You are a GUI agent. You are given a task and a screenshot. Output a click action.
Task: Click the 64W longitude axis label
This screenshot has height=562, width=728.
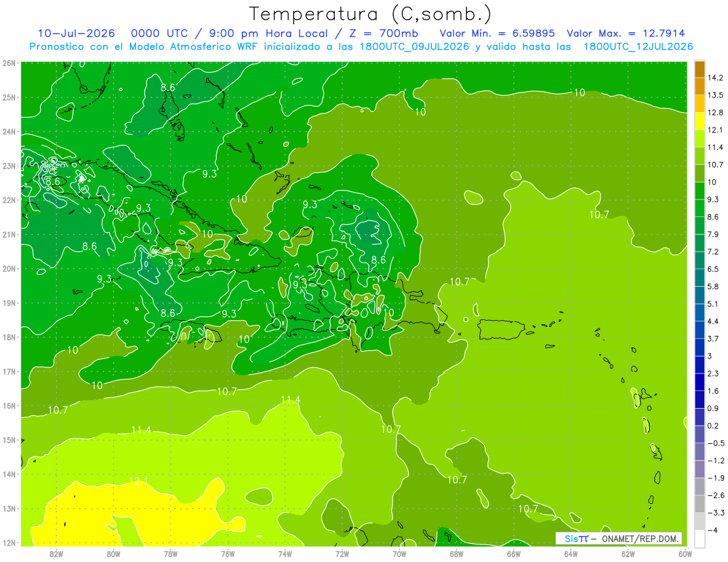point(570,554)
